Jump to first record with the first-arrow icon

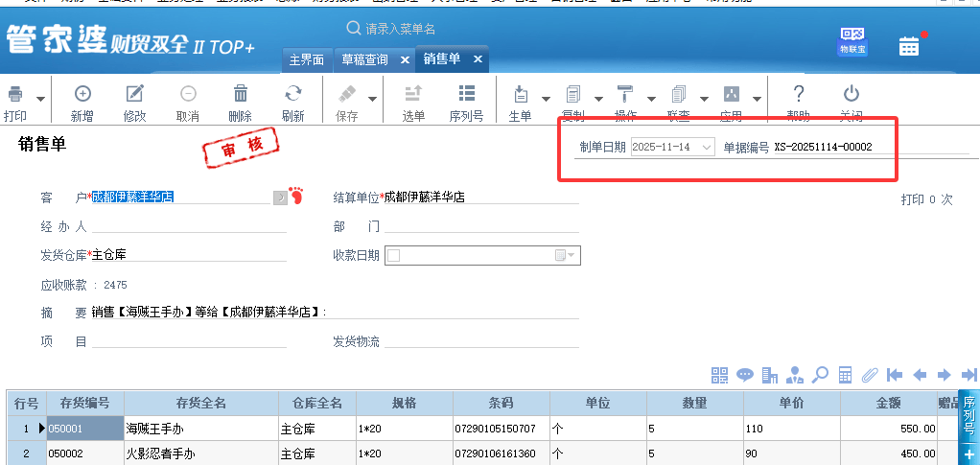click(895, 375)
